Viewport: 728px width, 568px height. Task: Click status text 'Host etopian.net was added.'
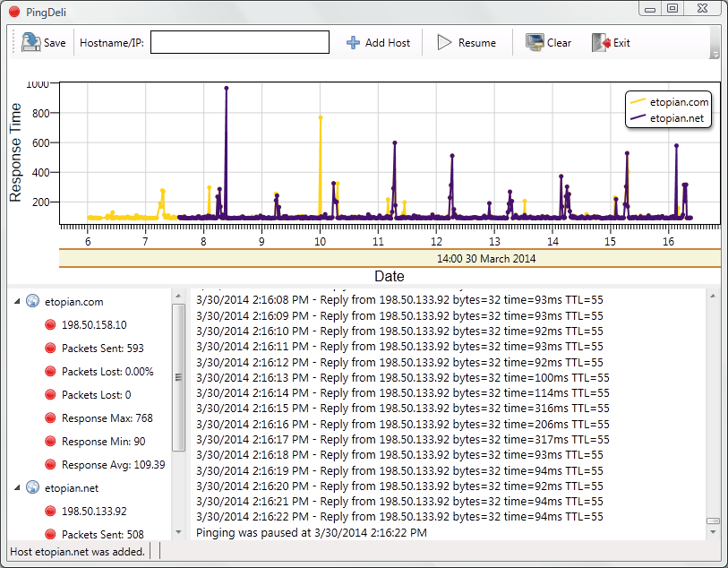(77, 552)
